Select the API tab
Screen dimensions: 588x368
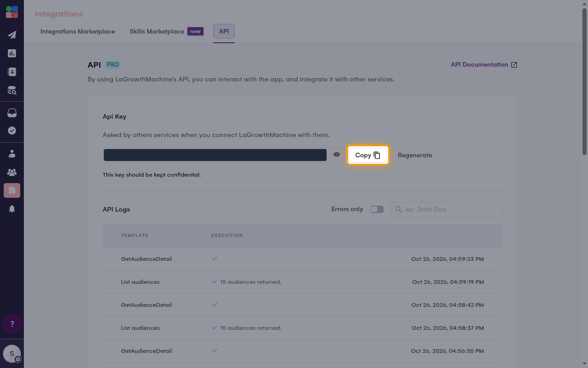(x=224, y=32)
